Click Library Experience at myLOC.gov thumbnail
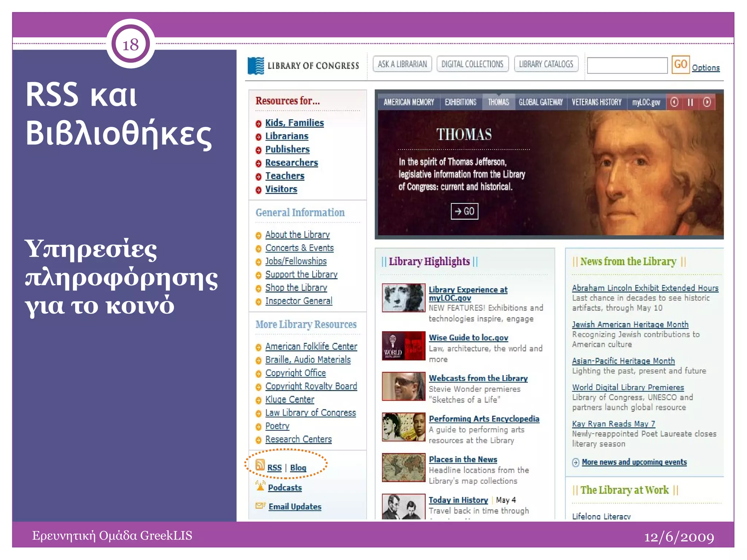The image size is (747, 560). click(403, 297)
